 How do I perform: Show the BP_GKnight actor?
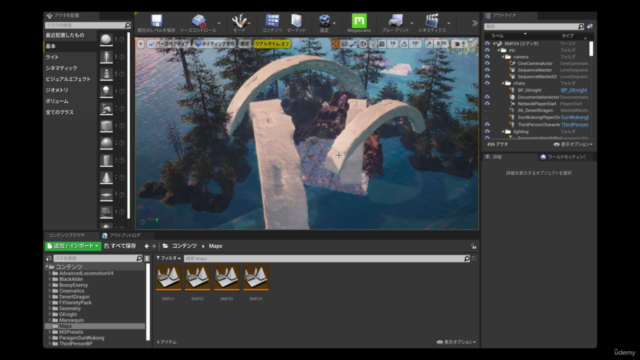point(487,90)
